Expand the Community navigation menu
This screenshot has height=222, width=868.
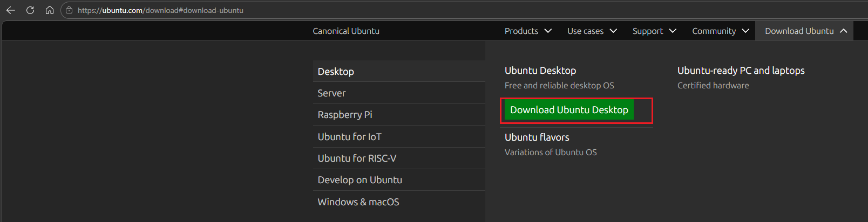(x=721, y=31)
